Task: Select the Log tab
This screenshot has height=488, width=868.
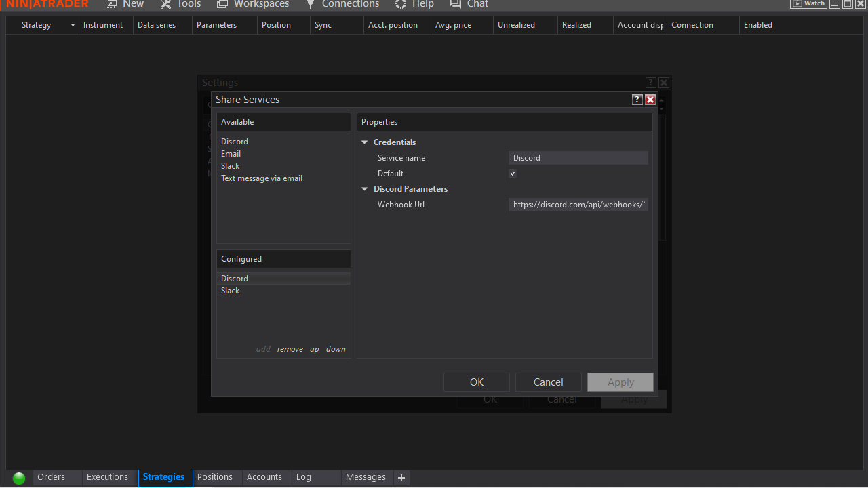Action: click(x=303, y=477)
